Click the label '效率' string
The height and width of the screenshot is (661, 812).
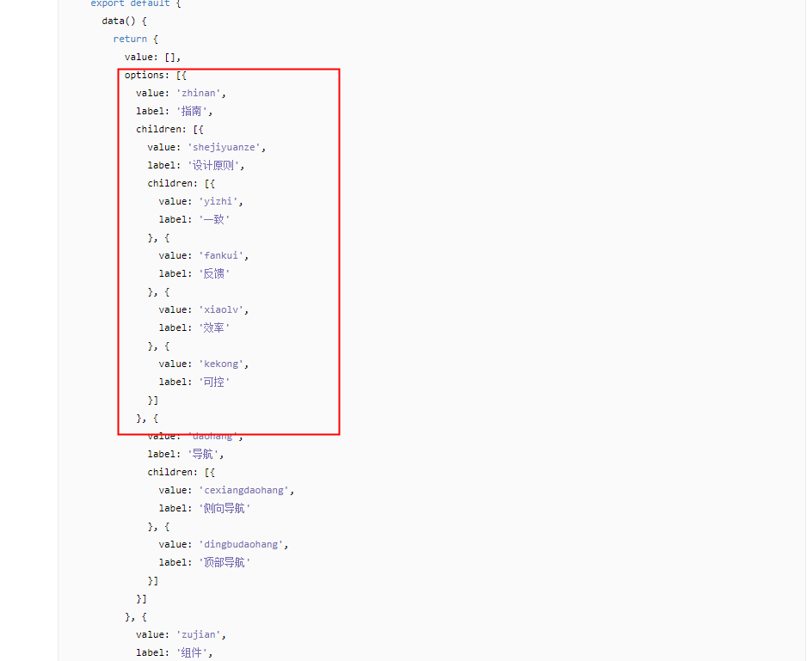(214, 328)
